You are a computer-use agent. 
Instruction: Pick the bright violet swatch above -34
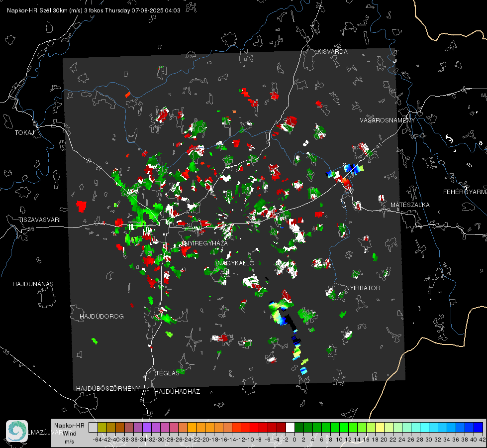pos(147,427)
